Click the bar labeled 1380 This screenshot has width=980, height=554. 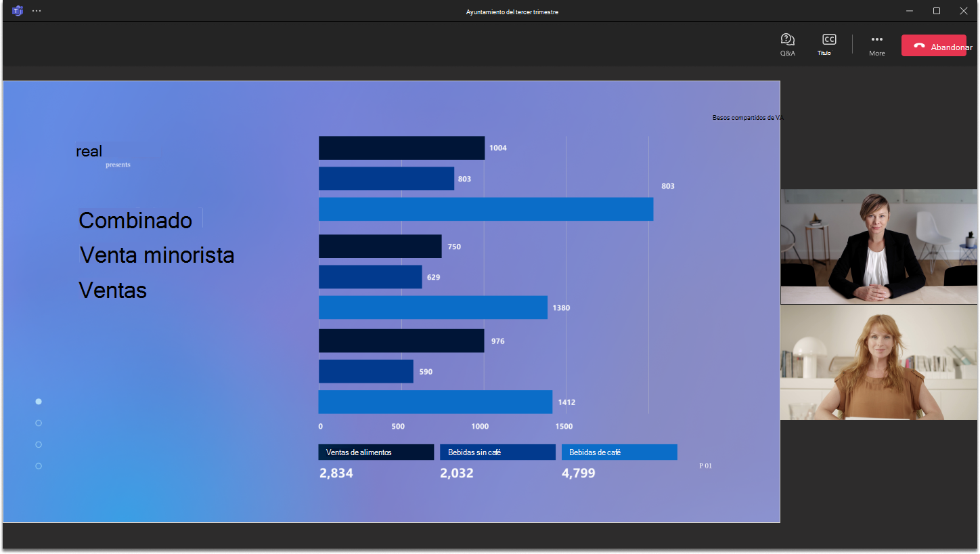point(433,307)
